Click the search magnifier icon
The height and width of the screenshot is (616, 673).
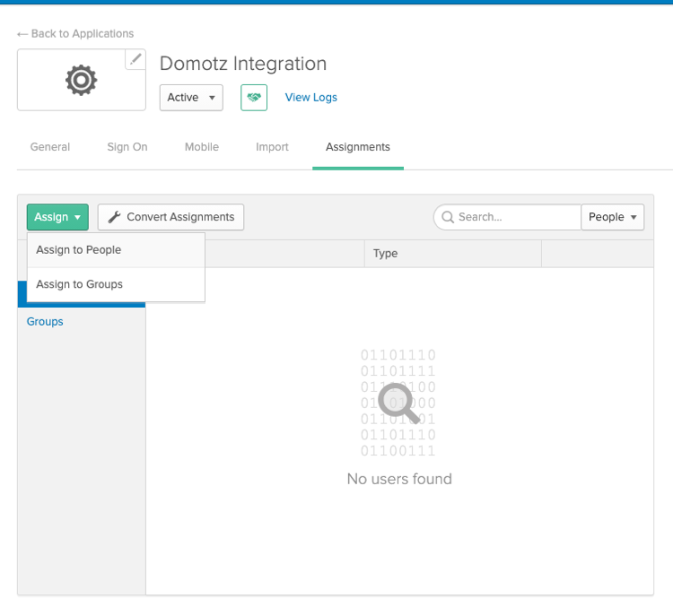pyautogui.click(x=448, y=217)
